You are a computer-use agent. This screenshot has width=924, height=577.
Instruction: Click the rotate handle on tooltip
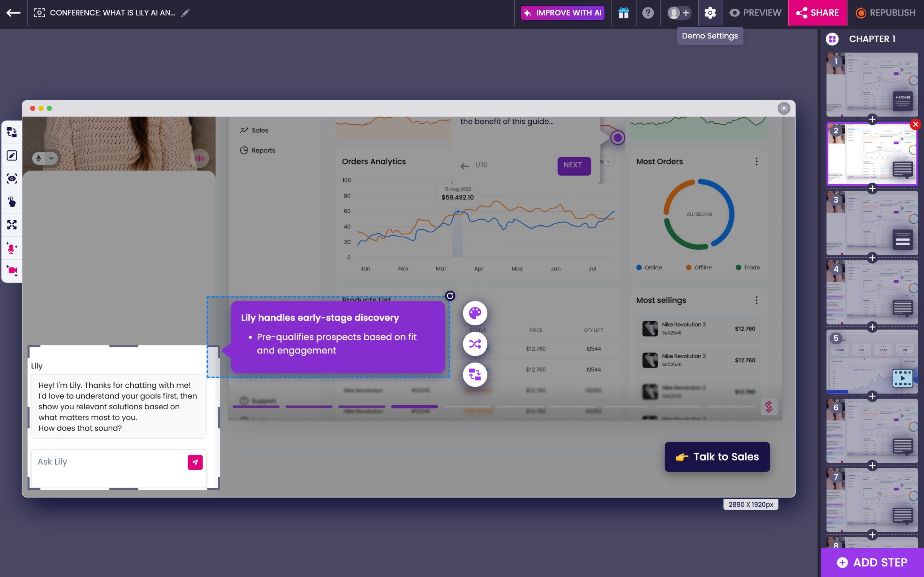pos(450,296)
